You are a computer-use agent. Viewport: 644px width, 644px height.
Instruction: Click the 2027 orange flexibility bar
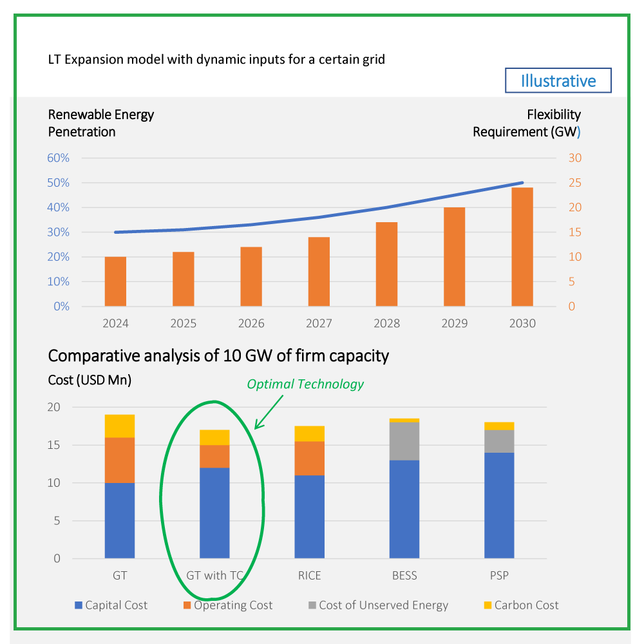(x=319, y=271)
